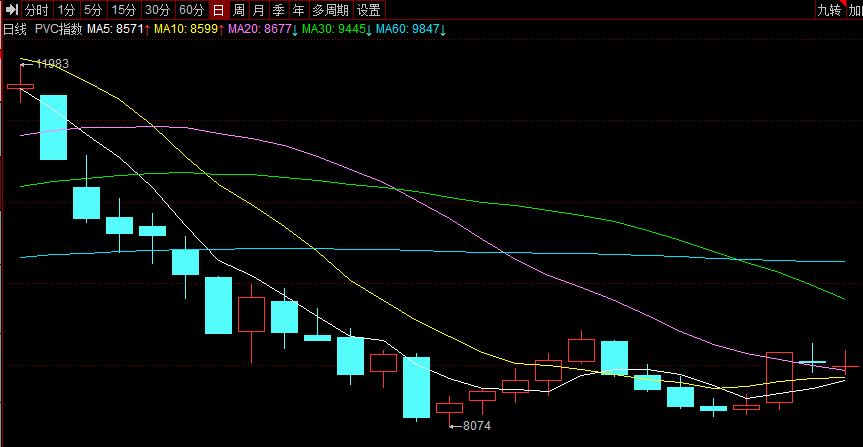Select the 5分 period tab
The width and height of the screenshot is (863, 447).
pos(93,9)
